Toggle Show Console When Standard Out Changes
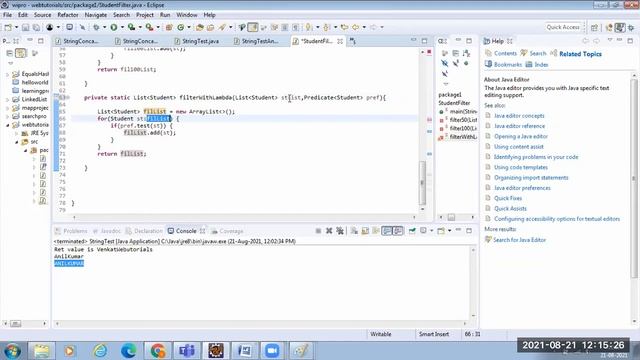 tap(387, 231)
